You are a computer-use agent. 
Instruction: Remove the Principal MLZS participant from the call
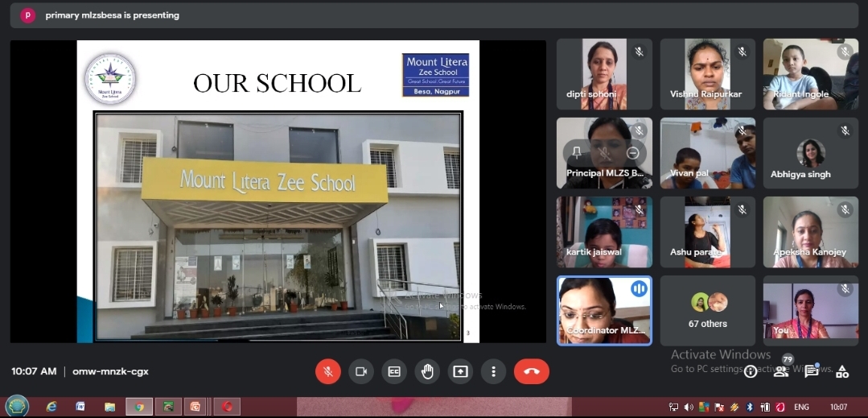(x=633, y=153)
